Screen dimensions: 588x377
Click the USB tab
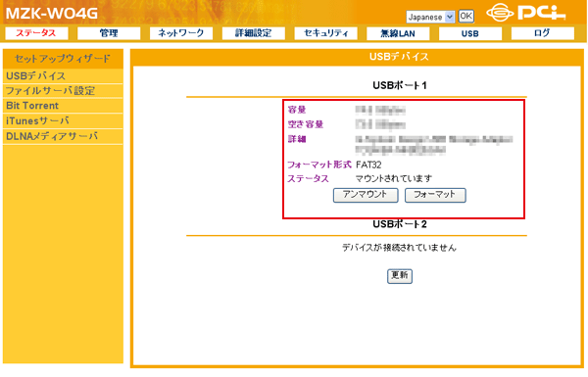470,33
